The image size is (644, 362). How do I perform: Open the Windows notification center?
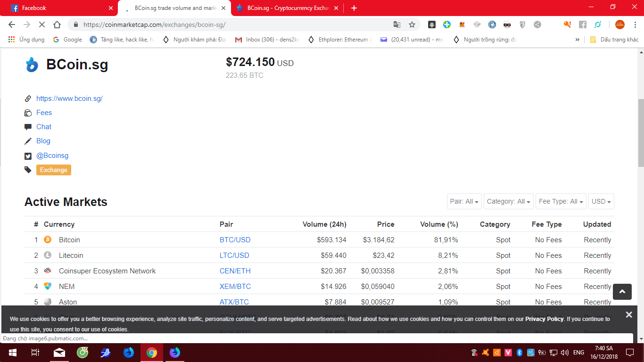coord(630,353)
